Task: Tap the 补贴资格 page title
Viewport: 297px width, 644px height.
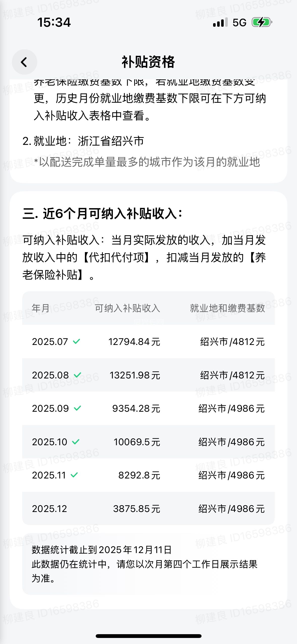Action: (148, 62)
